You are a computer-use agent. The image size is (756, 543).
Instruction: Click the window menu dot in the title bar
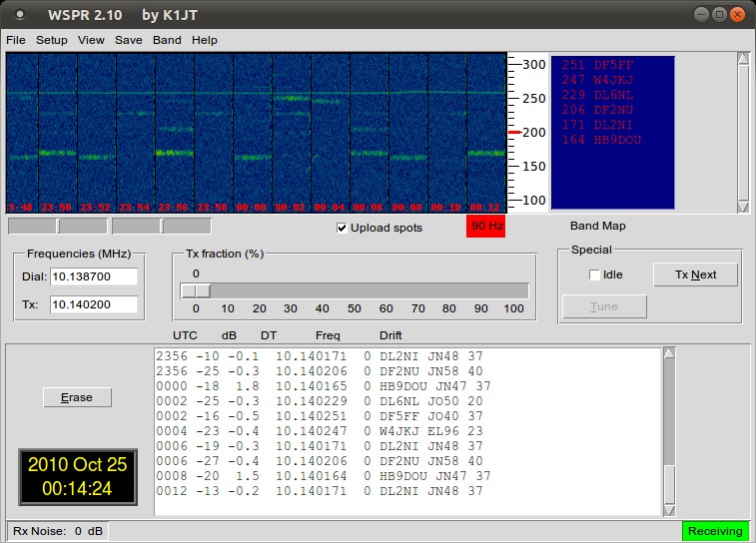(20, 14)
